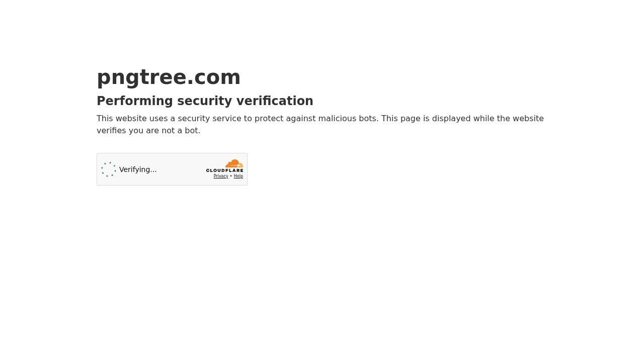Click the Performing security verification subheading
644x362 pixels.
(x=205, y=101)
